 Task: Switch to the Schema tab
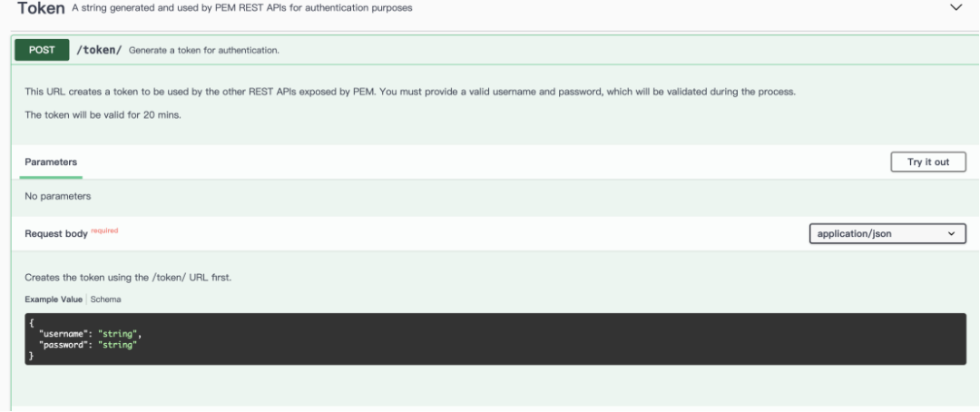[x=105, y=299]
